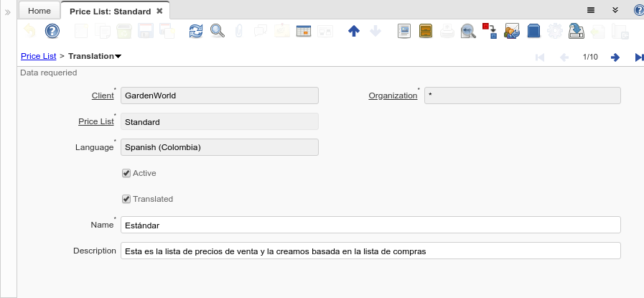Image resolution: width=644 pixels, height=298 pixels.
Task: Open the collapse toolbar double-chevron menu
Action: coord(615,10)
